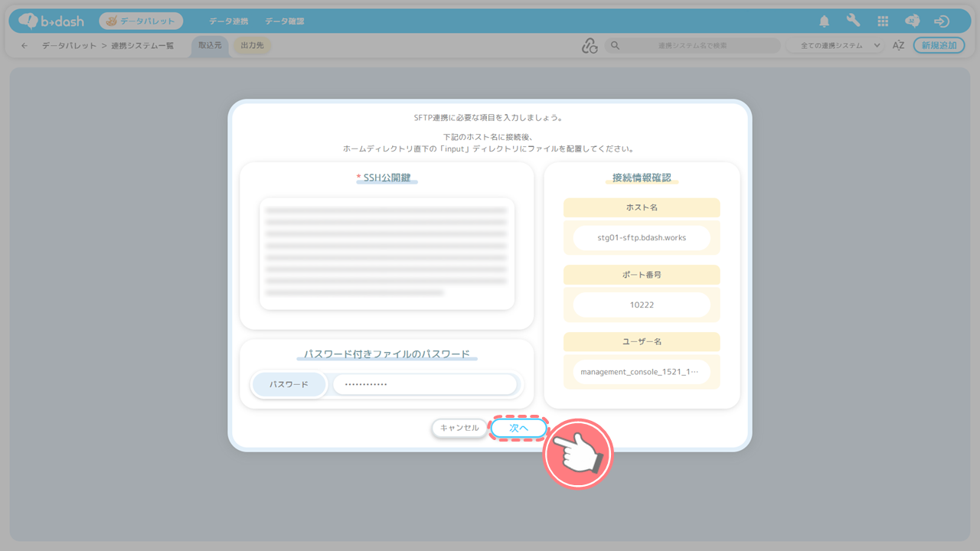This screenshot has height=551, width=980.
Task: Open the データ確認 menu
Action: [285, 21]
